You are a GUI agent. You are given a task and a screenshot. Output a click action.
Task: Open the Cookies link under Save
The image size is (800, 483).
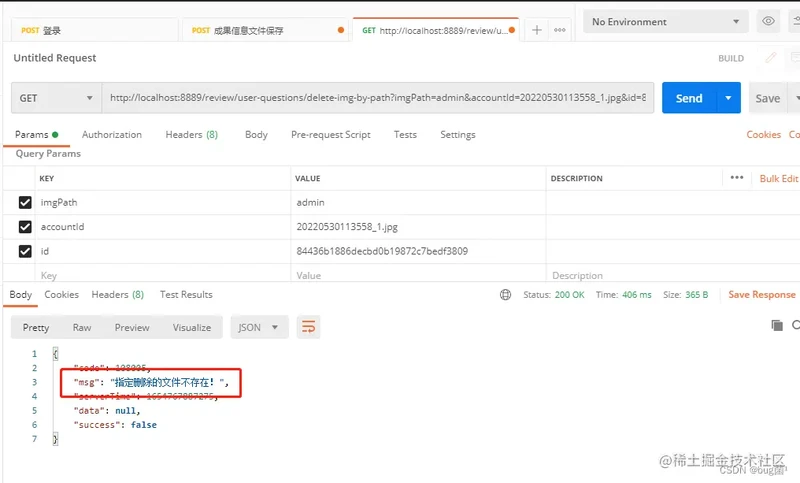[x=763, y=135]
